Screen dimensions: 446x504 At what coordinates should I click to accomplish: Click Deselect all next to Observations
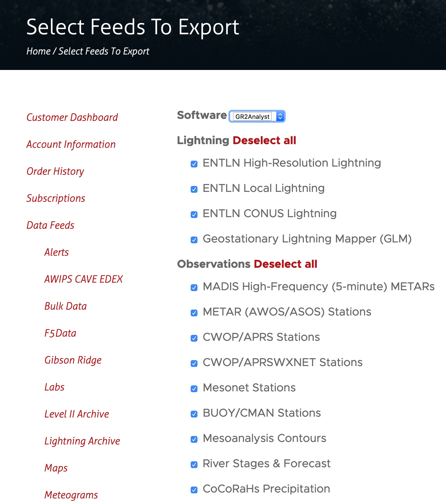(285, 264)
